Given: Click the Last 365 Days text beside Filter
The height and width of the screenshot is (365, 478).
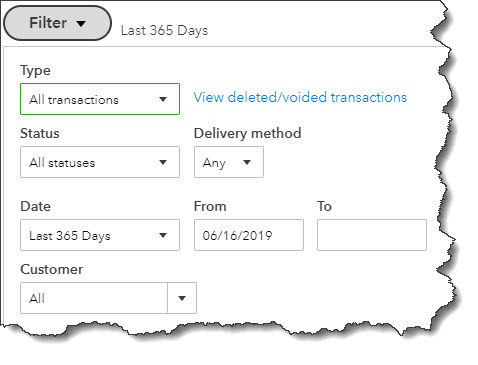Looking at the screenshot, I should coord(164,30).
